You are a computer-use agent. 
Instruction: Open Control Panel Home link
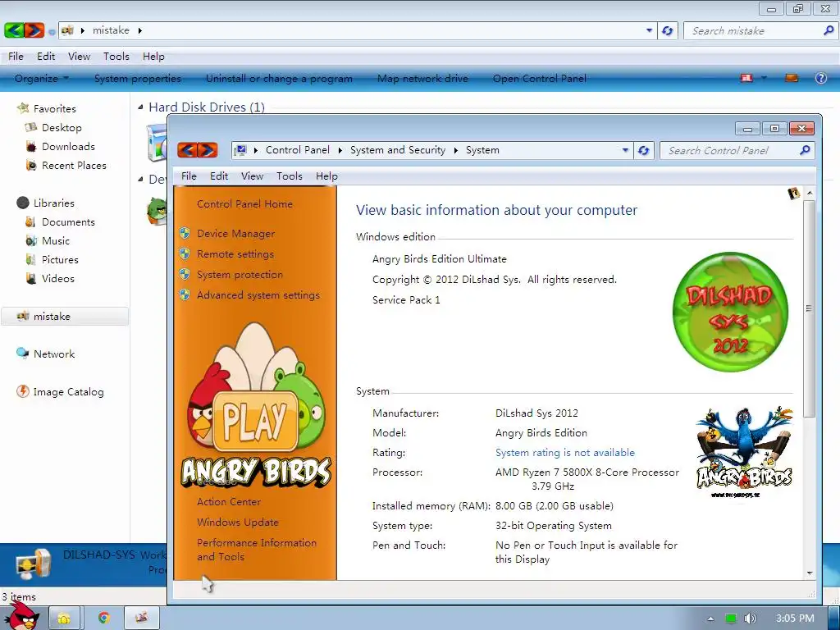pyautogui.click(x=244, y=204)
